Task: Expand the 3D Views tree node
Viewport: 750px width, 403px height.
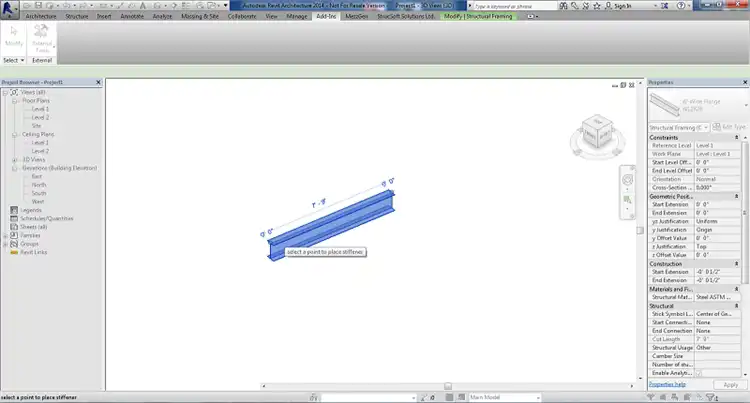Action: click(x=14, y=160)
